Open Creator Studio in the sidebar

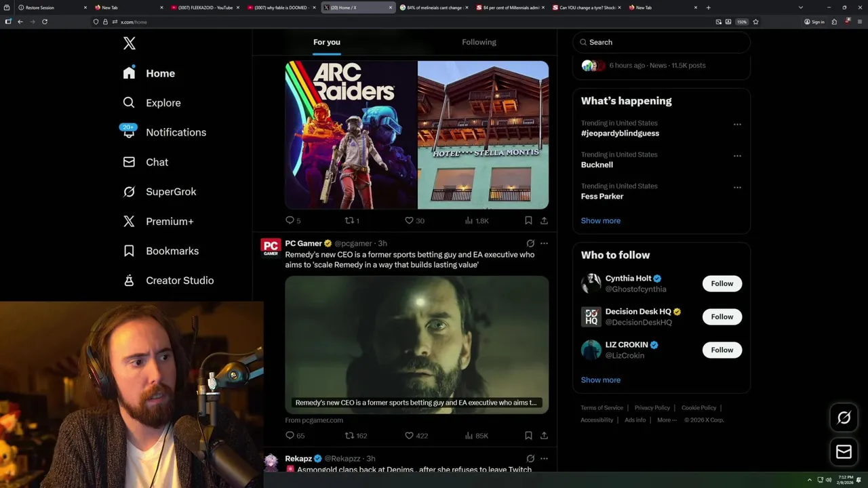click(168, 281)
